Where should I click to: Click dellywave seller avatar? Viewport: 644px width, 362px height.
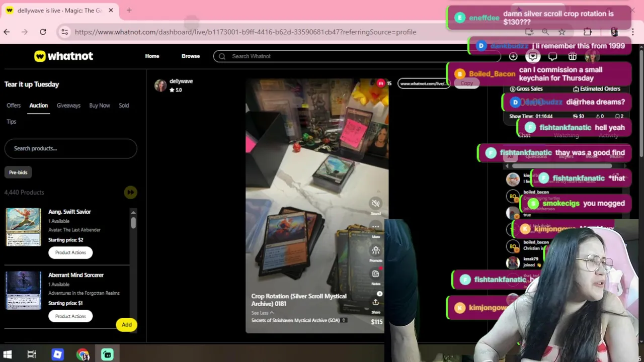[x=160, y=85]
